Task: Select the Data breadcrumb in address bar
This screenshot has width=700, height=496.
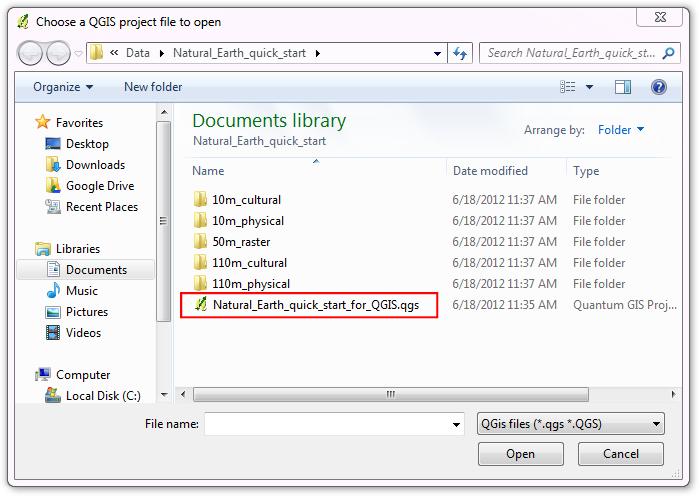Action: (138, 53)
